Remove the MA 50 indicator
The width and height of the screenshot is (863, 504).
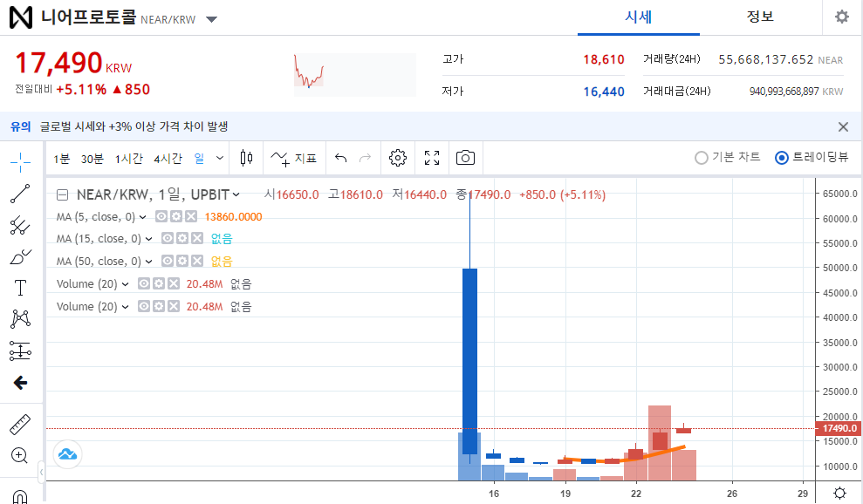tap(197, 261)
